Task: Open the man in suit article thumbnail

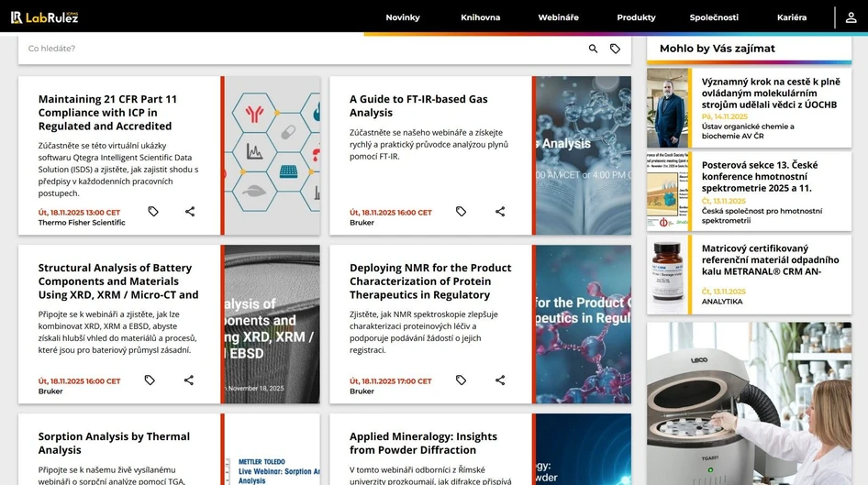Action: (x=668, y=108)
